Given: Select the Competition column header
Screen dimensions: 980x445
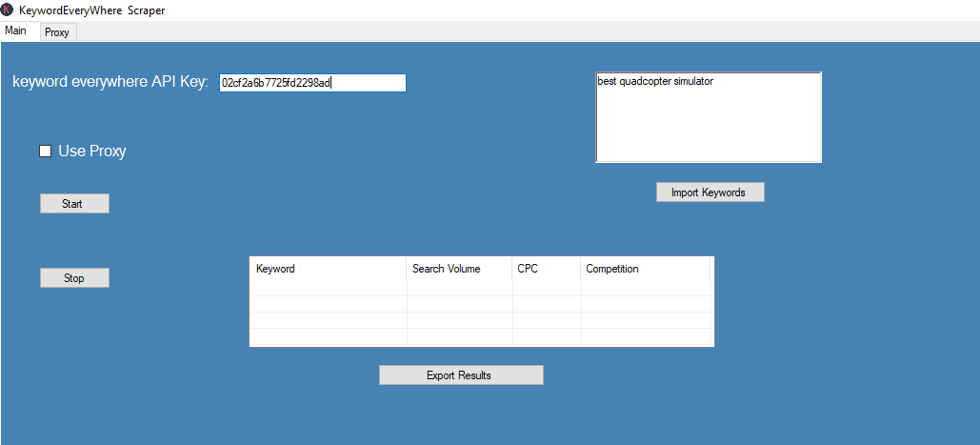Looking at the screenshot, I should pyautogui.click(x=646, y=269).
